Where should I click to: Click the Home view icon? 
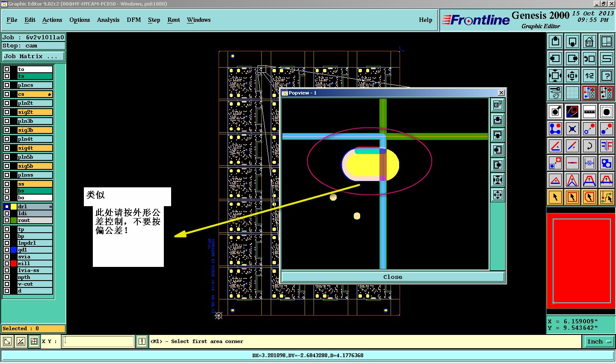589,41
